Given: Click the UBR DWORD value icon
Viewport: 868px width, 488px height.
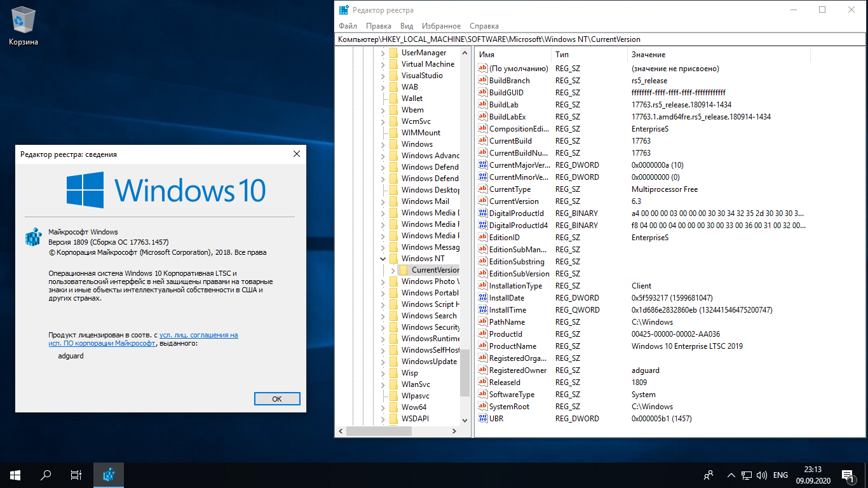Looking at the screenshot, I should [x=482, y=419].
